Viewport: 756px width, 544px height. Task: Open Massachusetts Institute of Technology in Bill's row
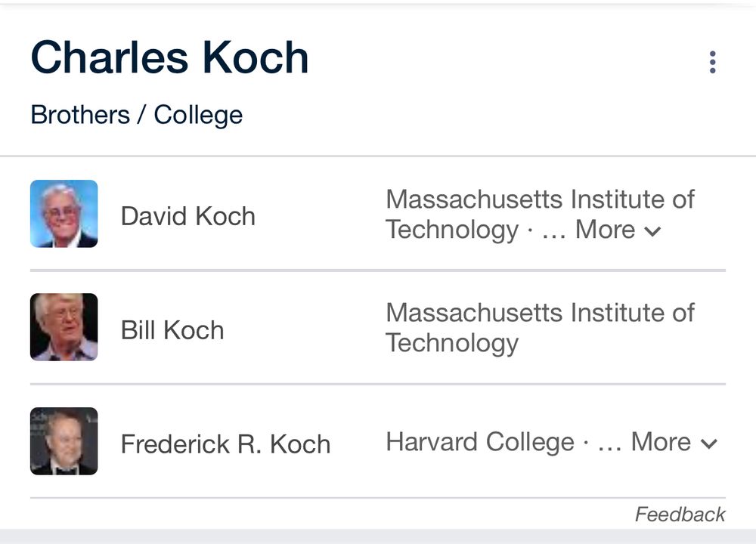point(540,327)
